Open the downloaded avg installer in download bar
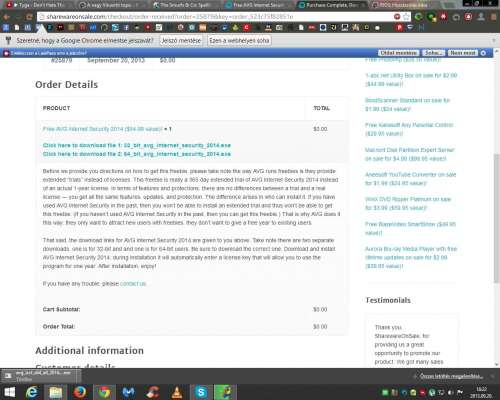Viewport: 500px width, 400px height. click(37, 376)
